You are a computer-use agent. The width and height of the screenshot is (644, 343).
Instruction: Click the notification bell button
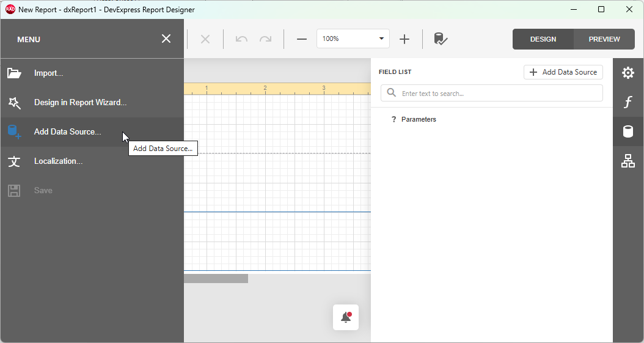pyautogui.click(x=346, y=317)
